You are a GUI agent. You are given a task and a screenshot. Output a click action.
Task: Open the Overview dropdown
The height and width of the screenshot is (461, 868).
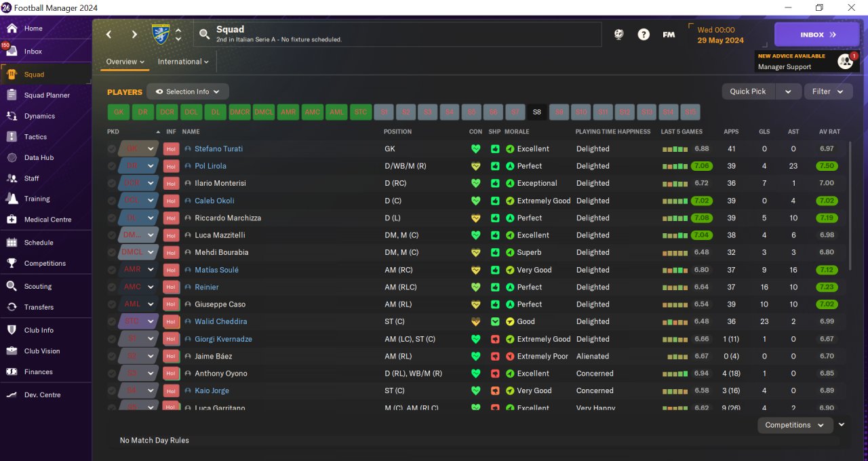[x=125, y=62]
